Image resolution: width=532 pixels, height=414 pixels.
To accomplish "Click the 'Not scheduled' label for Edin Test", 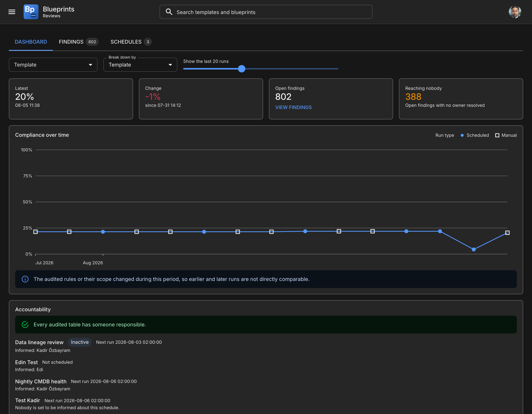I will point(57,362).
